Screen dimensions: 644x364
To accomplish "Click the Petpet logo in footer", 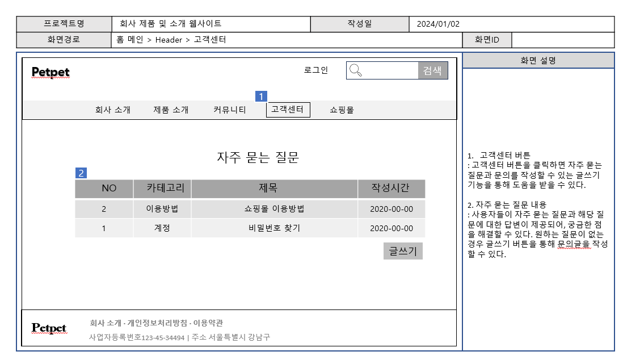I will [49, 328].
